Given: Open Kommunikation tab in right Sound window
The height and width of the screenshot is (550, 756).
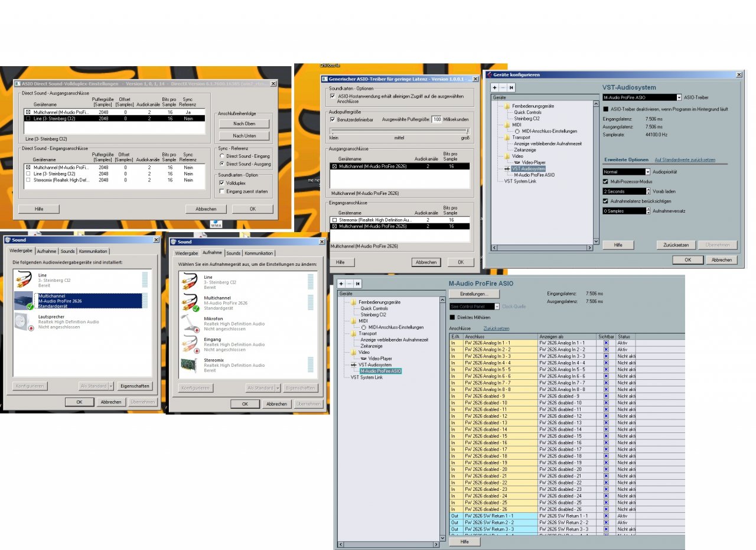Looking at the screenshot, I should coord(259,253).
